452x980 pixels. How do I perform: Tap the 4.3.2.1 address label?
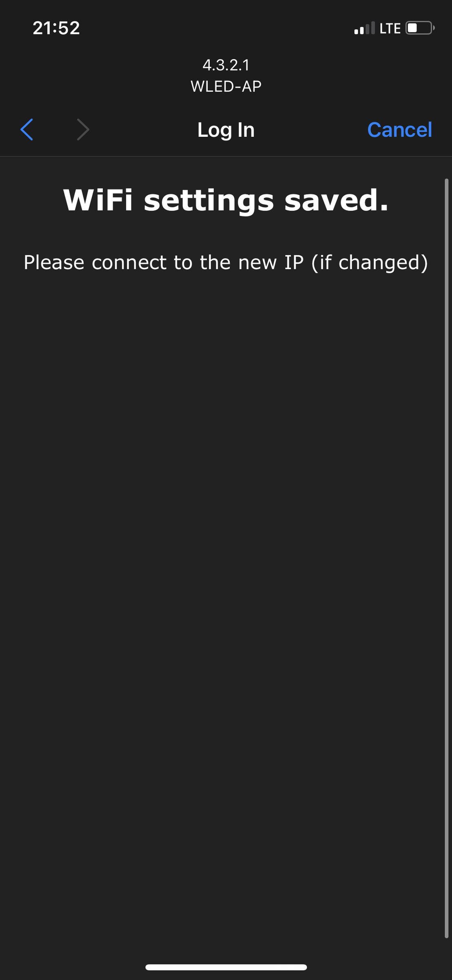pos(226,65)
